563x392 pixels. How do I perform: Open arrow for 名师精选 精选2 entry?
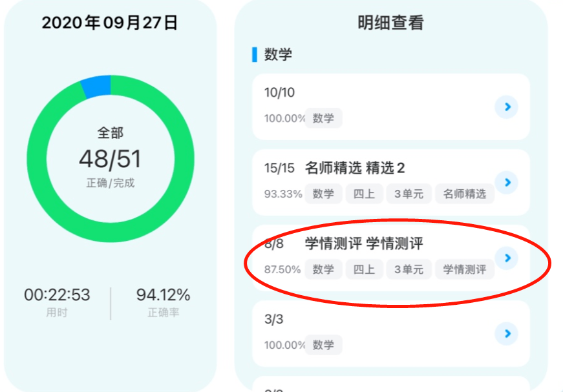tap(507, 183)
